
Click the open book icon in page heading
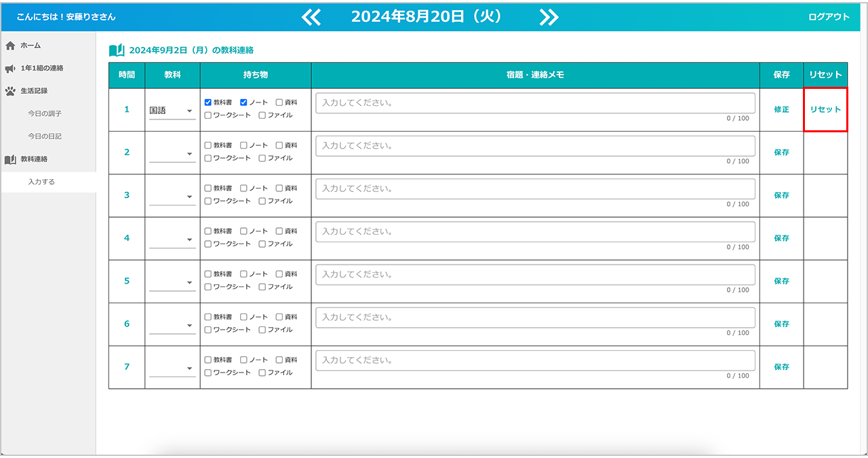tap(117, 50)
